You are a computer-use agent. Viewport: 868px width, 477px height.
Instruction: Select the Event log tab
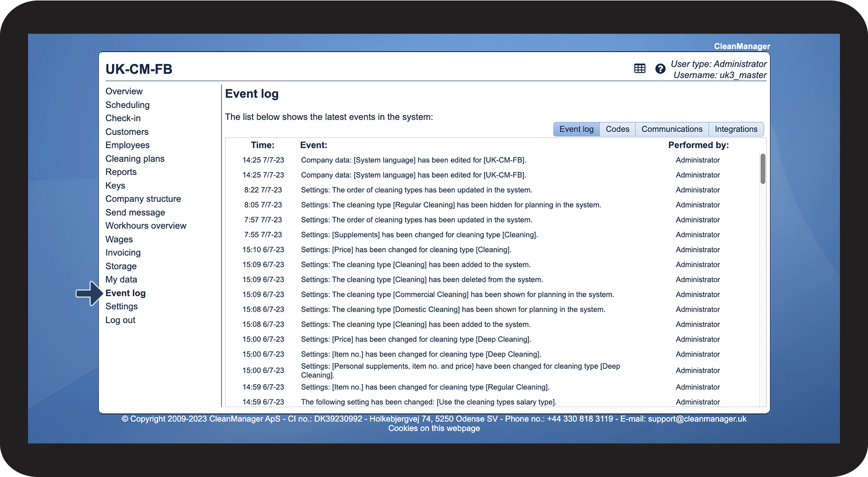576,129
